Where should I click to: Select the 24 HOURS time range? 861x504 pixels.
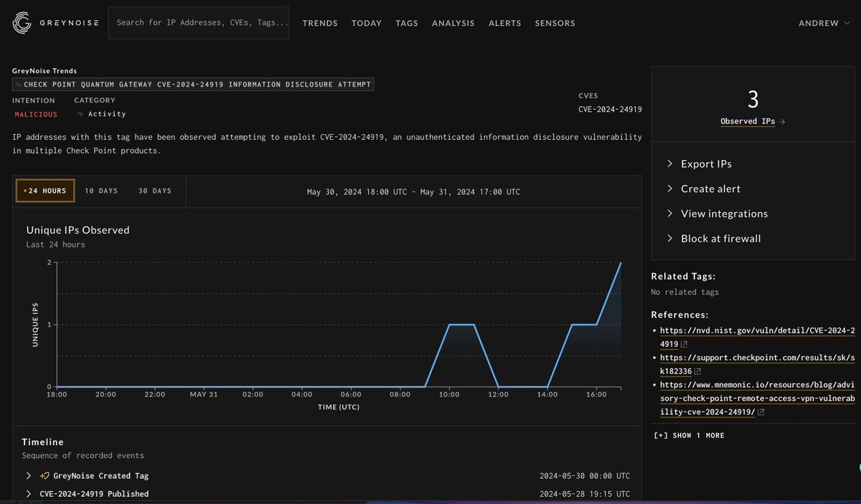point(44,191)
